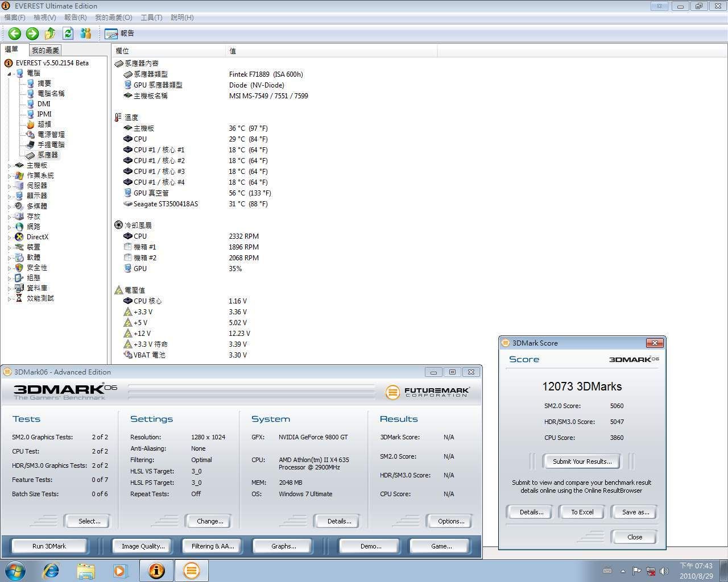Click the Run 3DMark button

tap(49, 546)
